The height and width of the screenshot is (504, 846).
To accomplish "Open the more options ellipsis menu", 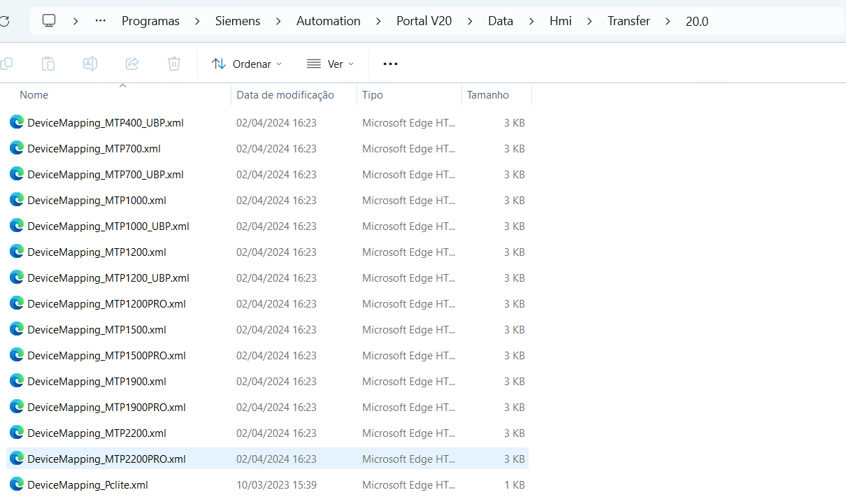I will pyautogui.click(x=390, y=64).
